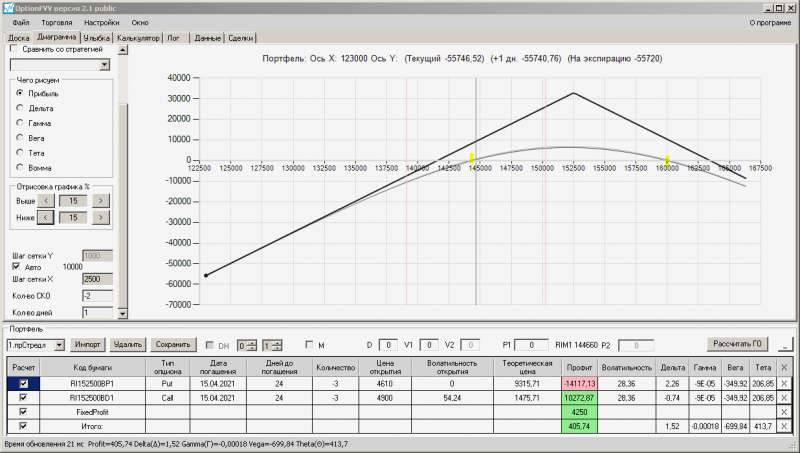The image size is (800, 453).
Task: Click the profit cell -14117,13
Action: pos(579,384)
